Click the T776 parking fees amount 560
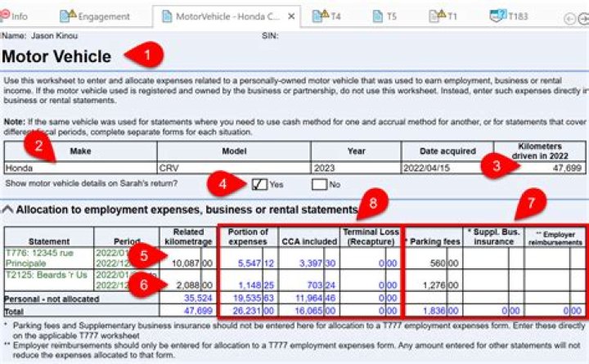 [x=434, y=264]
